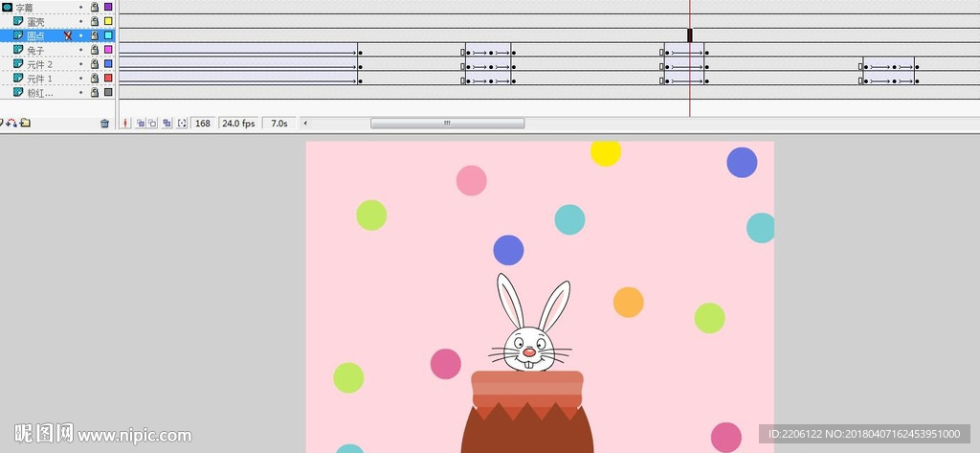Click the 兔子 layer page icon
This screenshot has height=453, width=980.
[x=18, y=50]
